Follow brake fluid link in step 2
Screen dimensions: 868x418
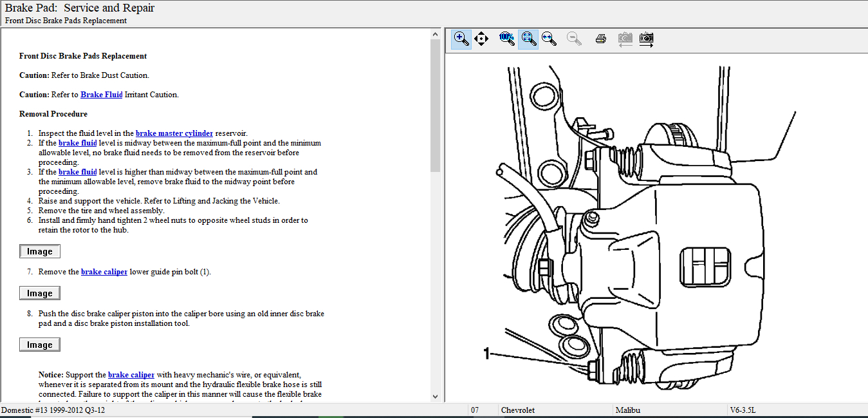77,143
